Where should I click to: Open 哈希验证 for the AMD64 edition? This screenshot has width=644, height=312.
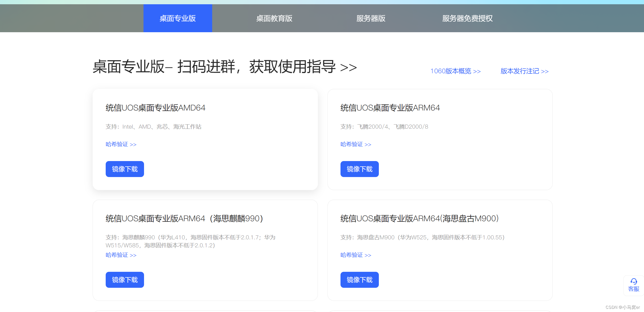(121, 144)
